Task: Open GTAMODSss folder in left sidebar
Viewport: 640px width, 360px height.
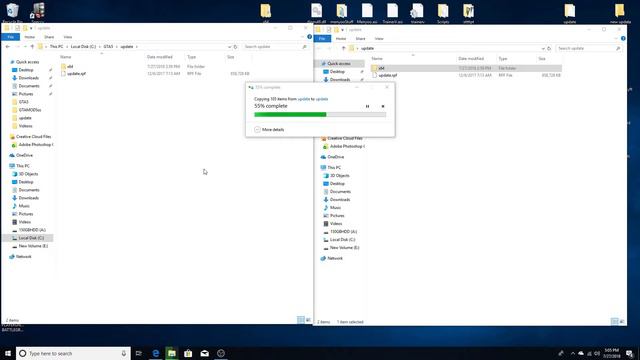Action: tap(30, 110)
